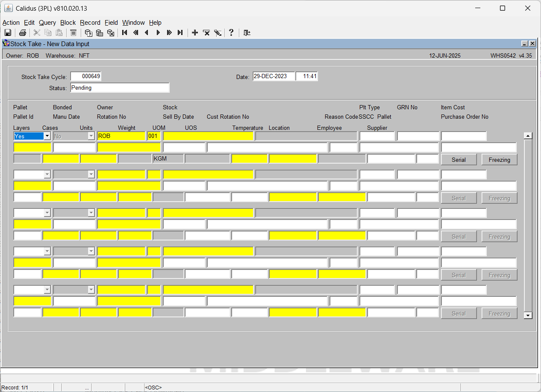
Task: Jump to last record icon
Action: 180,32
